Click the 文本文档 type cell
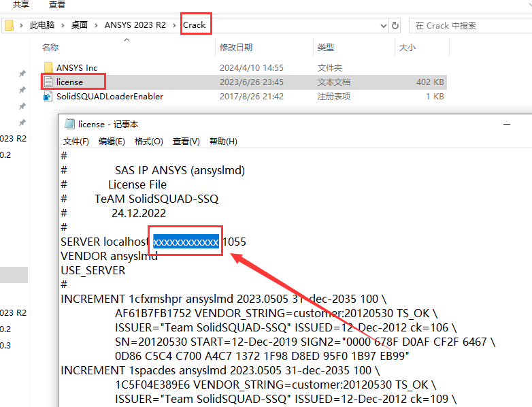Viewport: 532px width, 407px height. tap(334, 82)
